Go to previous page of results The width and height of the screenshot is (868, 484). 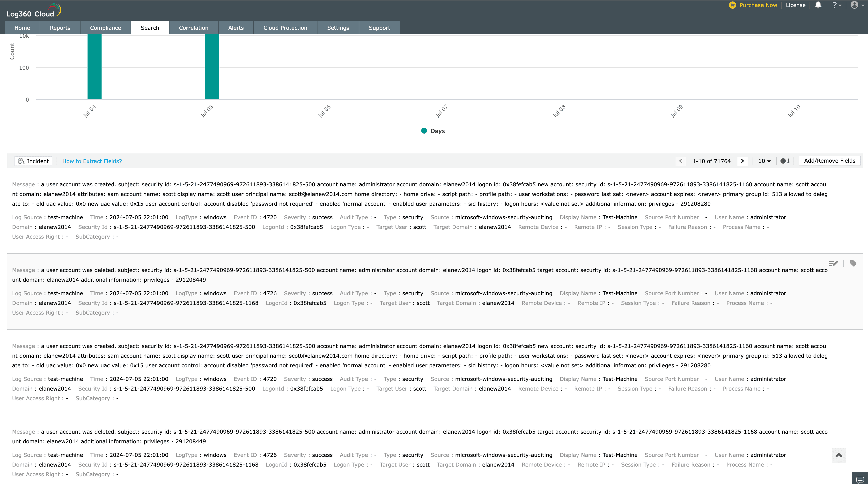pyautogui.click(x=681, y=161)
